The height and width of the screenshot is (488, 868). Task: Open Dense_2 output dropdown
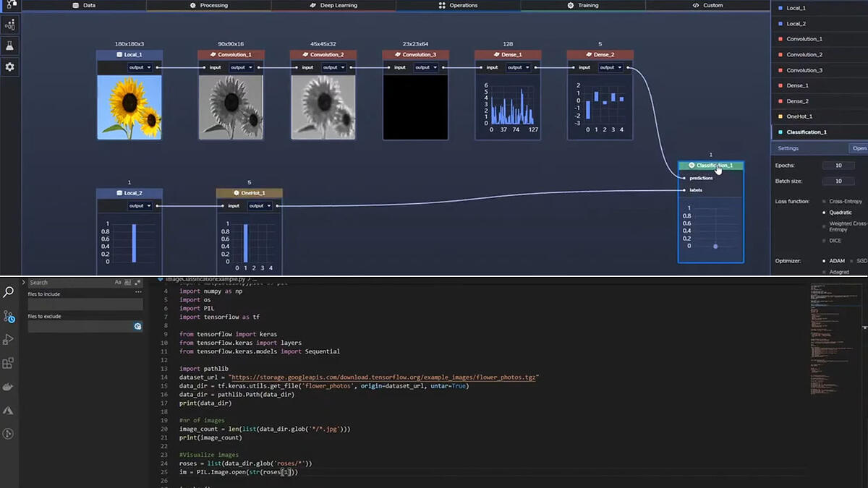(x=610, y=67)
